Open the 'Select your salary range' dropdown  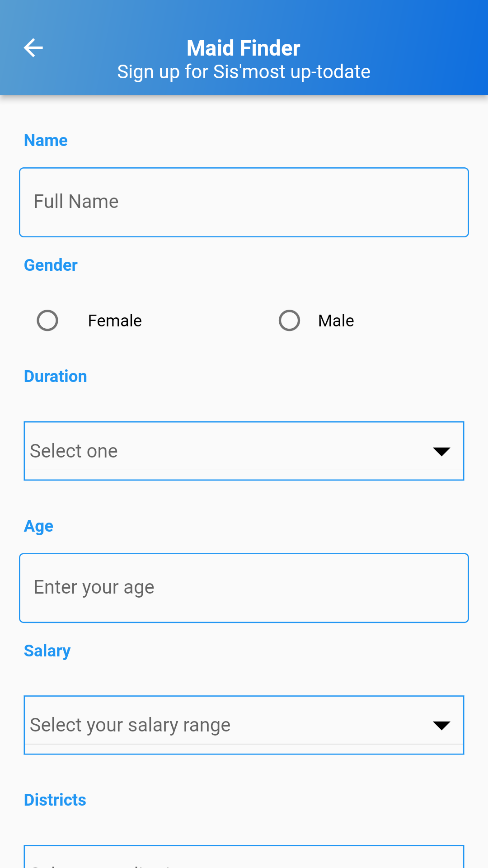[x=226, y=725]
